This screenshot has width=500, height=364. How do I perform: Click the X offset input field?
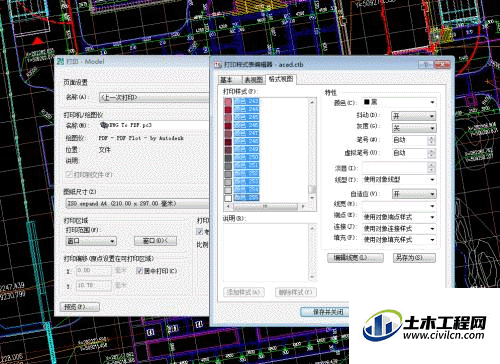click(x=94, y=271)
